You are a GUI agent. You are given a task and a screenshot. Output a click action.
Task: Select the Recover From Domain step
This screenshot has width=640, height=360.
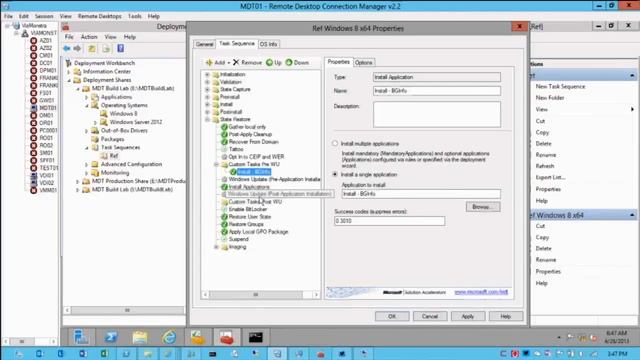(253, 142)
